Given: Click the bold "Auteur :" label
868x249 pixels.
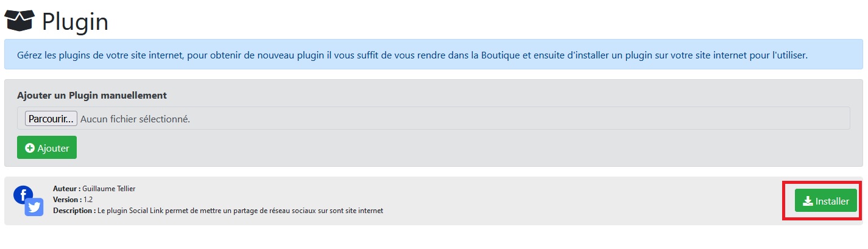Looking at the screenshot, I should [x=66, y=189].
